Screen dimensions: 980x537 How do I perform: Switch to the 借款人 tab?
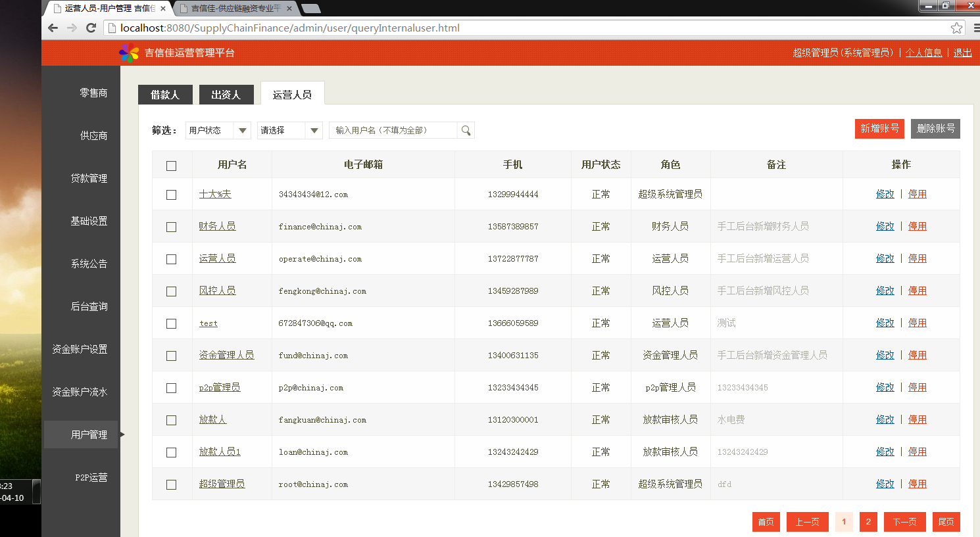coord(165,95)
